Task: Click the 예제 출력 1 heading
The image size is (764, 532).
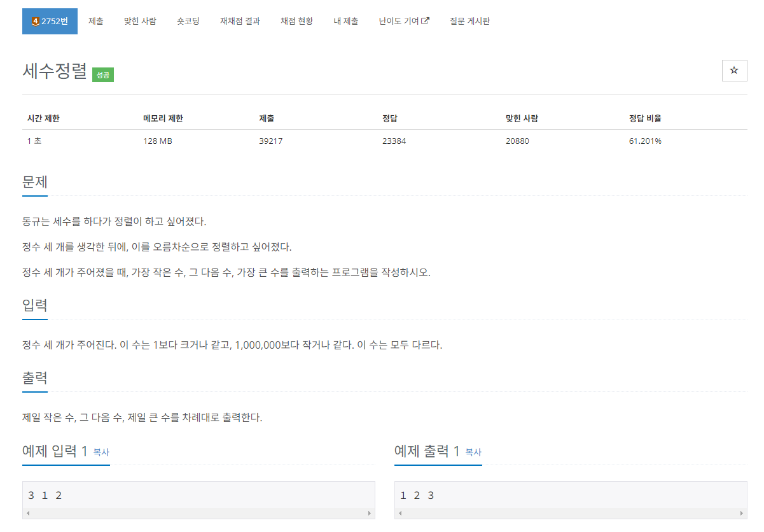Action: [427, 451]
